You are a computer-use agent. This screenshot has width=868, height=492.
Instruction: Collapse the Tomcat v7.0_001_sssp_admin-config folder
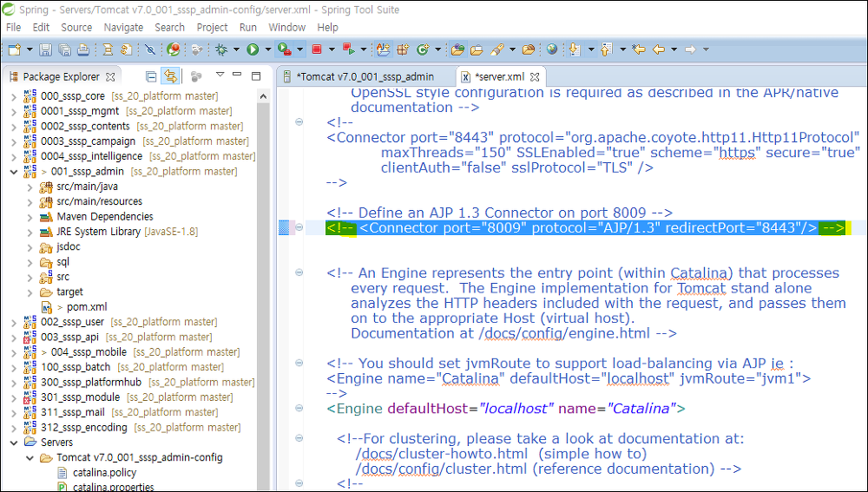point(30,457)
